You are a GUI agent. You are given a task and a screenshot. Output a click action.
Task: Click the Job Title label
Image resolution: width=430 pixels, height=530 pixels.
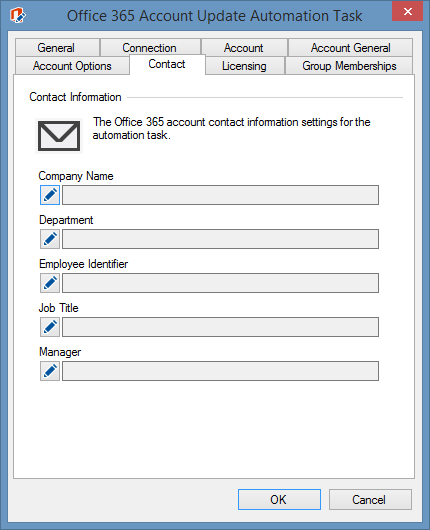[58, 308]
